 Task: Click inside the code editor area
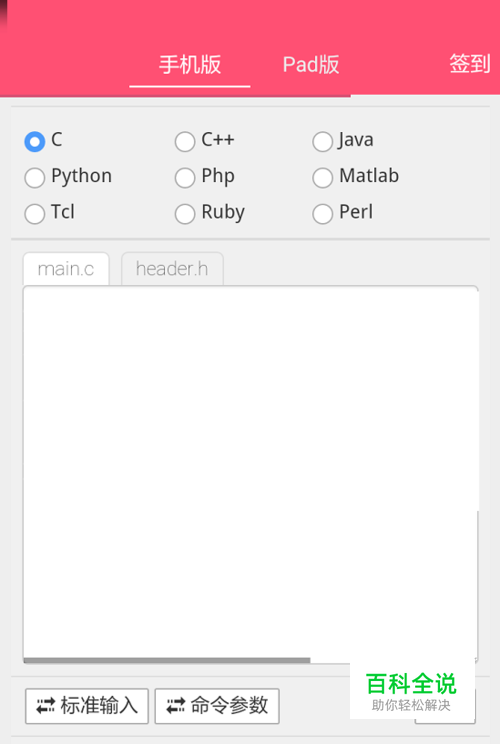pos(250,471)
